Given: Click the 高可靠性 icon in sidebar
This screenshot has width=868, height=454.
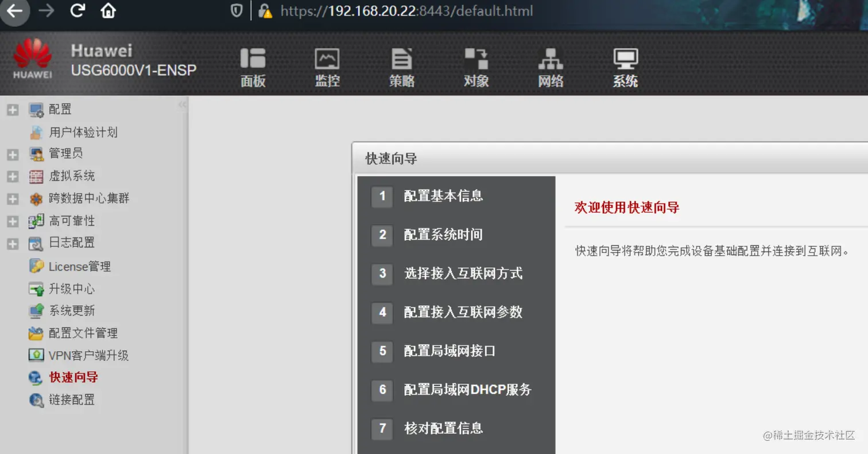Looking at the screenshot, I should [x=36, y=221].
